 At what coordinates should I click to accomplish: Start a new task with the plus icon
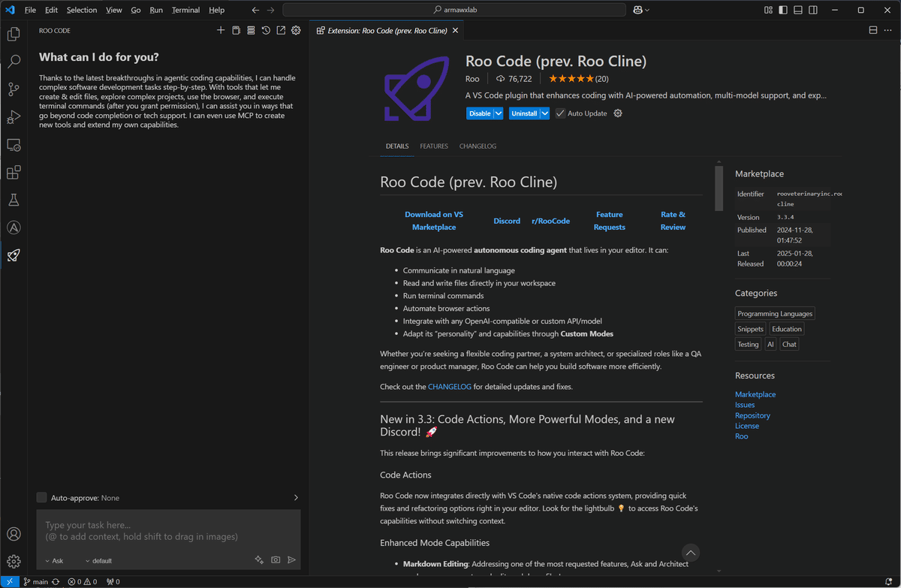(221, 30)
